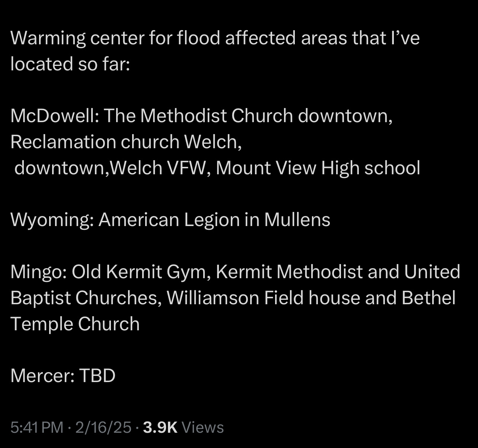Click the 5:41 PM timestamp
The height and width of the screenshot is (448, 478).
pyautogui.click(x=37, y=427)
